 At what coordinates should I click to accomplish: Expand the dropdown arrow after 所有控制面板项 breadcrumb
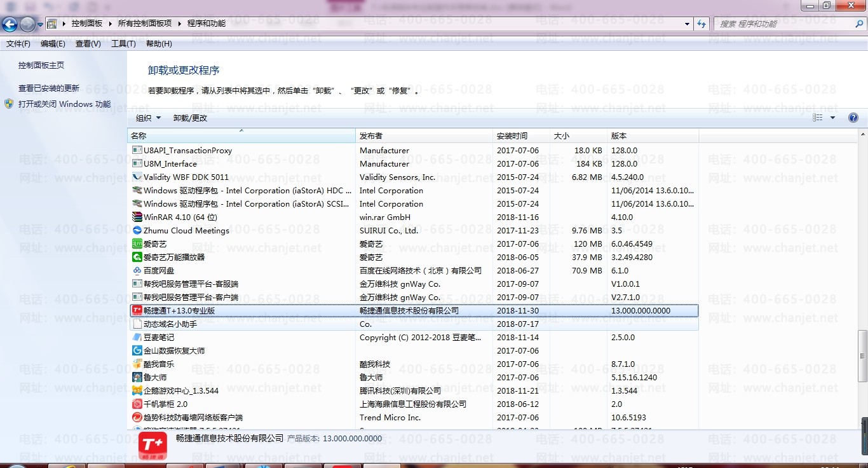click(x=179, y=24)
